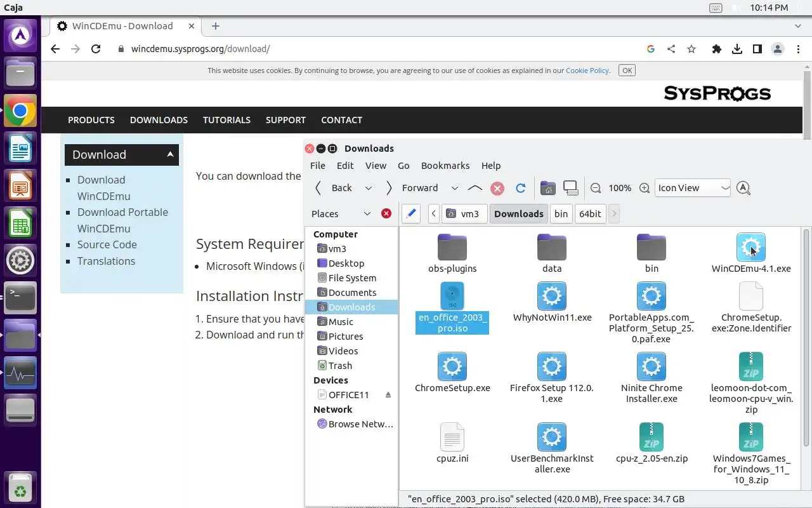Image resolution: width=812 pixels, height=508 pixels.
Task: Select vm3 in the sidebar
Action: tap(351, 248)
